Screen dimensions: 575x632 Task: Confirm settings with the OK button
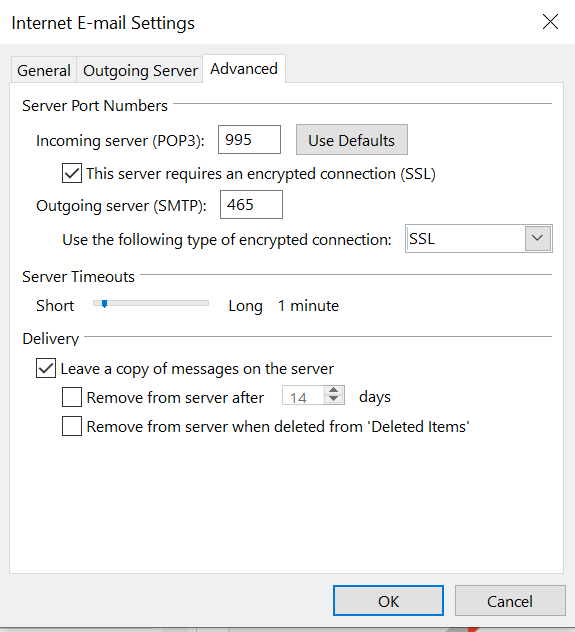[388, 601]
